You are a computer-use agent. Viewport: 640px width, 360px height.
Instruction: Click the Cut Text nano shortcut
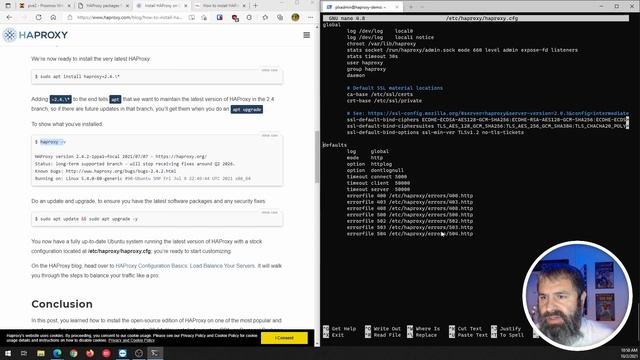[x=465, y=329]
